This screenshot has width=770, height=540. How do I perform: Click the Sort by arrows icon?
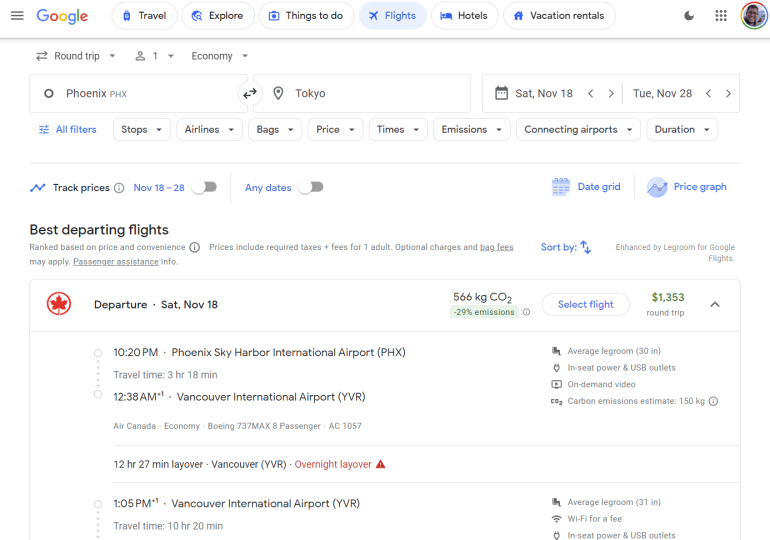(x=586, y=247)
